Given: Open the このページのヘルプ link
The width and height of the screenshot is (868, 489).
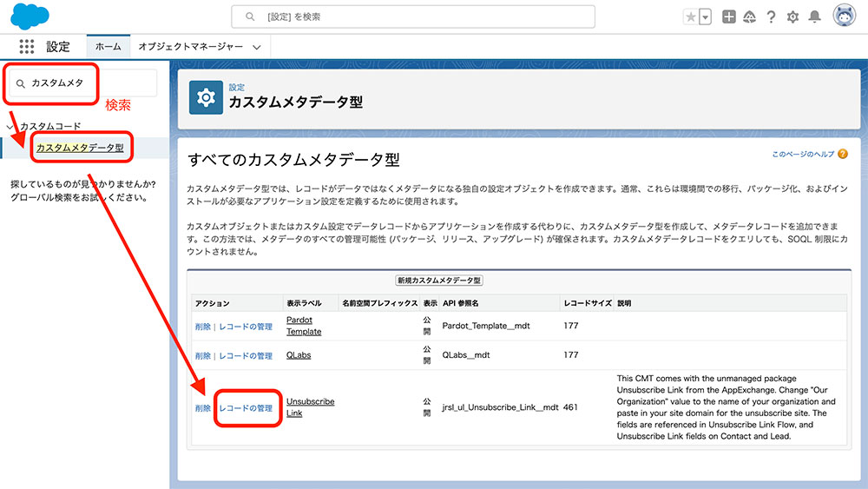Looking at the screenshot, I should (803, 155).
